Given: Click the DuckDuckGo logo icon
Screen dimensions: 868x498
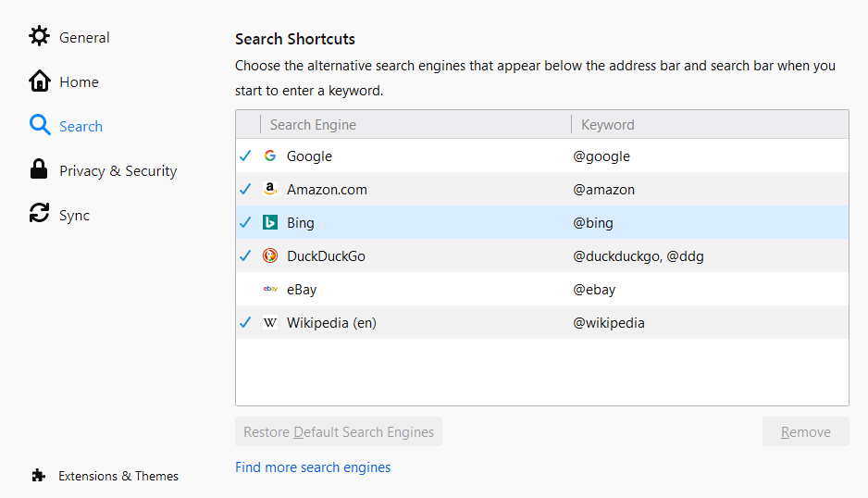Looking at the screenshot, I should (x=270, y=255).
